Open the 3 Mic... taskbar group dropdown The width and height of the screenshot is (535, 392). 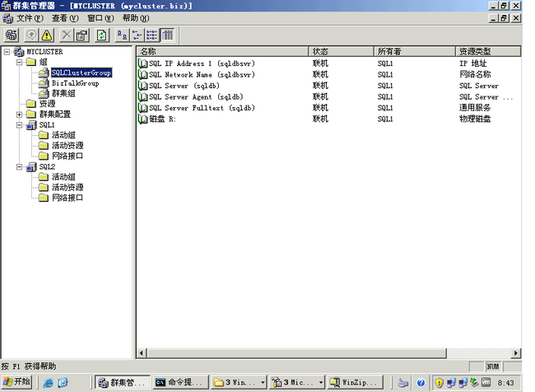(x=321, y=382)
